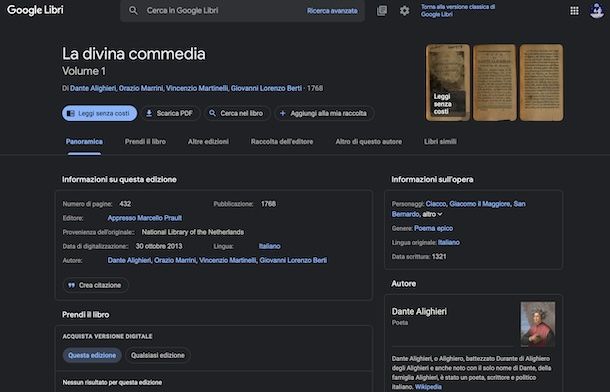Click Dante Alighieri author card name
Screen dimensions: 610x392
(x=419, y=312)
